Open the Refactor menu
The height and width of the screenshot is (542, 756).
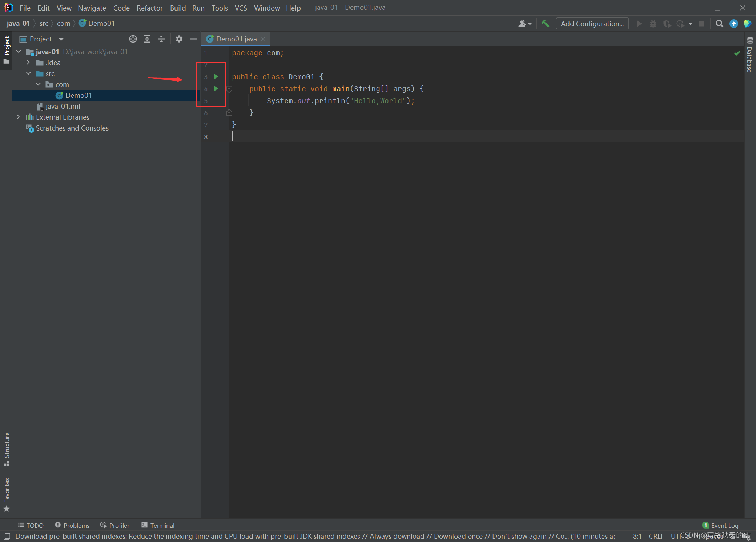tap(149, 8)
